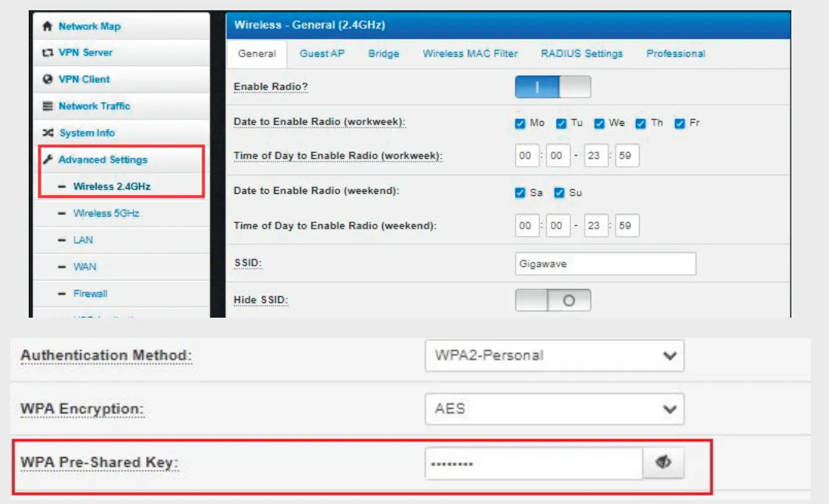
Task: Select Wireless 5GHz in the sidebar
Action: pos(121,213)
